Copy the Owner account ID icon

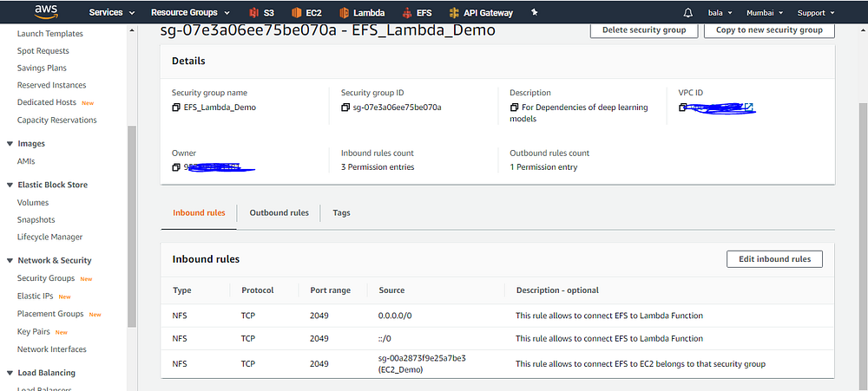click(x=176, y=167)
